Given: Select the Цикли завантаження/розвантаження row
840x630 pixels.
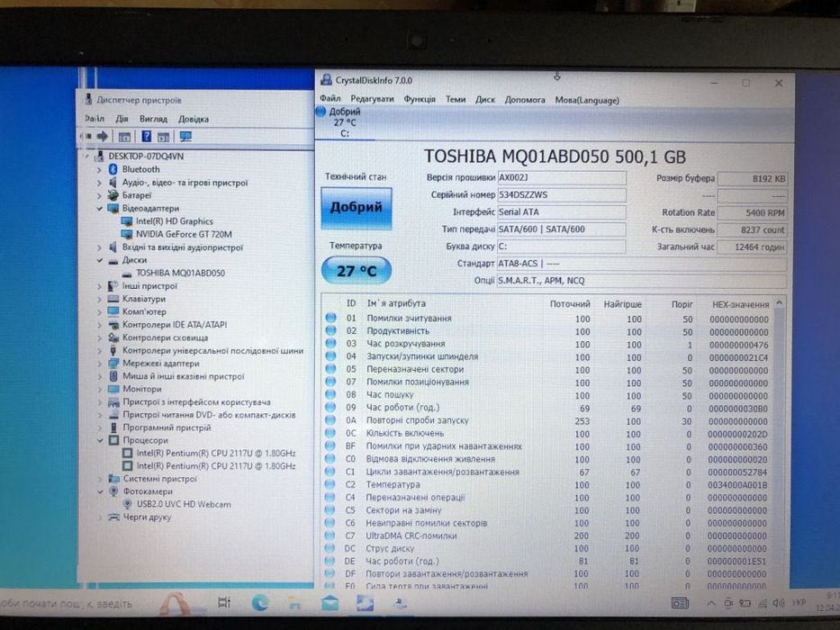Looking at the screenshot, I should coord(547,472).
